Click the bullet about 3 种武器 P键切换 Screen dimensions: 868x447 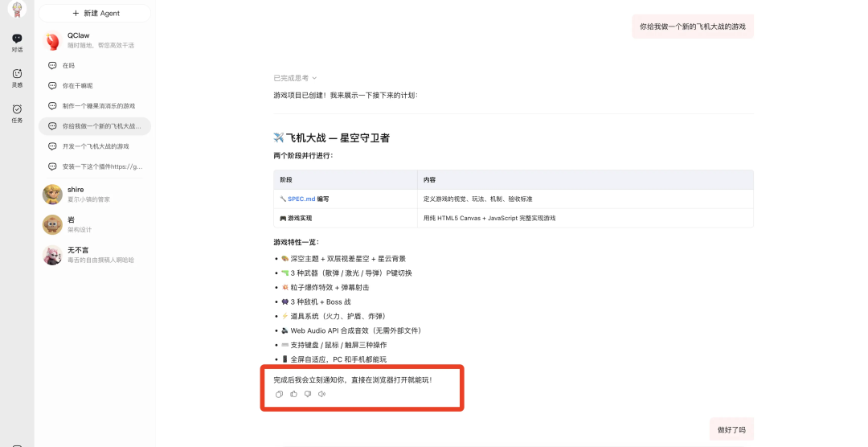(346, 273)
